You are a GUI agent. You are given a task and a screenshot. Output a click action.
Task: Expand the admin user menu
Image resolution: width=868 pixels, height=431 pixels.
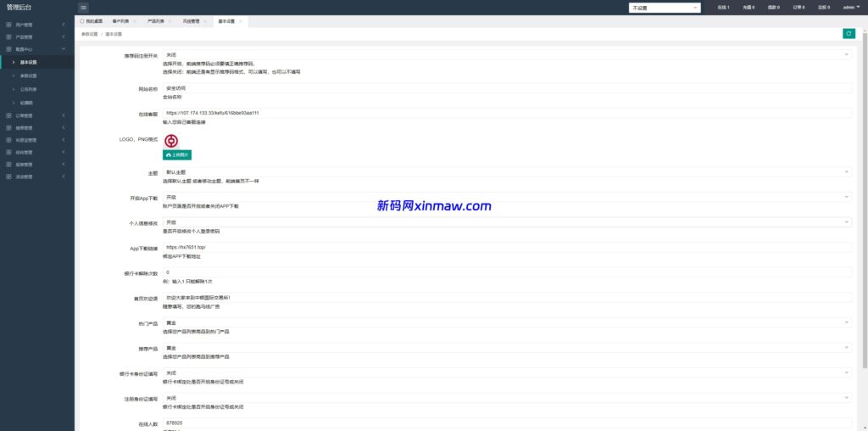tap(850, 8)
